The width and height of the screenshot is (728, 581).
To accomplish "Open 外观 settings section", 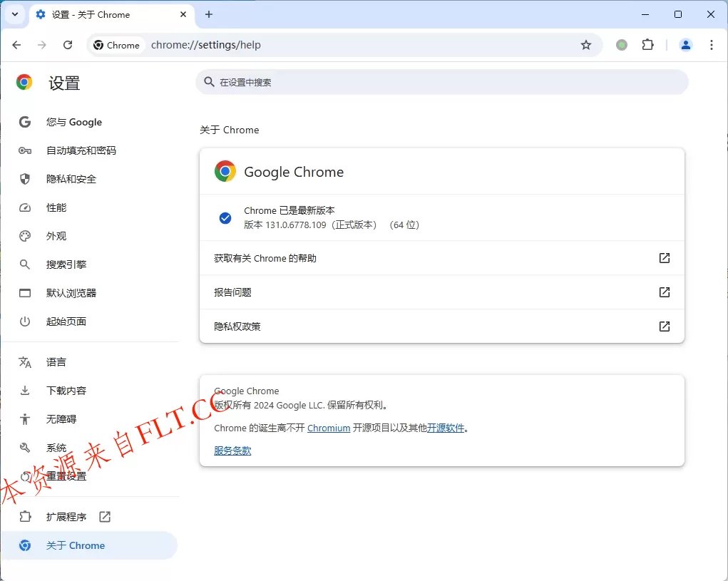I will click(x=90, y=236).
